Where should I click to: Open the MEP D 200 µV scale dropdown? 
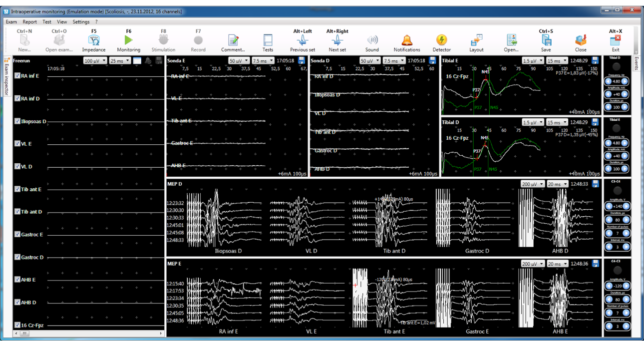click(532, 184)
